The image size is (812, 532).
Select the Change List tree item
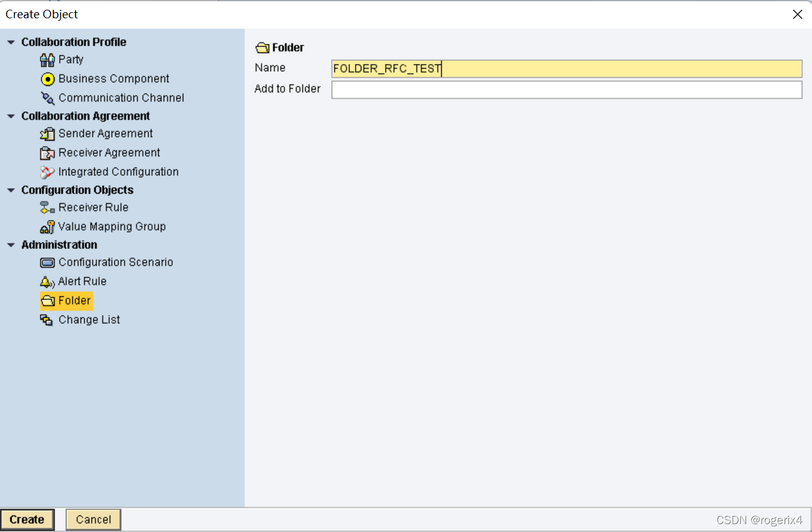click(x=89, y=320)
